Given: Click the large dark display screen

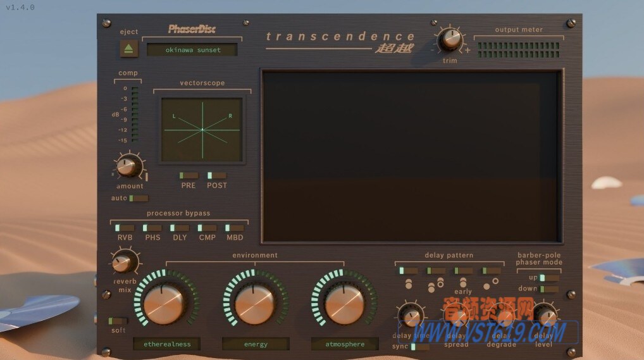Looking at the screenshot, I should click(x=412, y=156).
